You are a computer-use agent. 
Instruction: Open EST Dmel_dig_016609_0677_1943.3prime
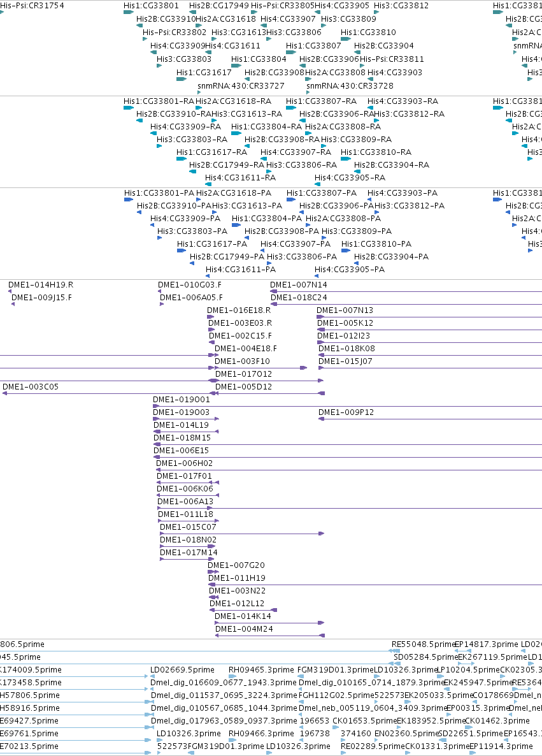[x=224, y=683]
